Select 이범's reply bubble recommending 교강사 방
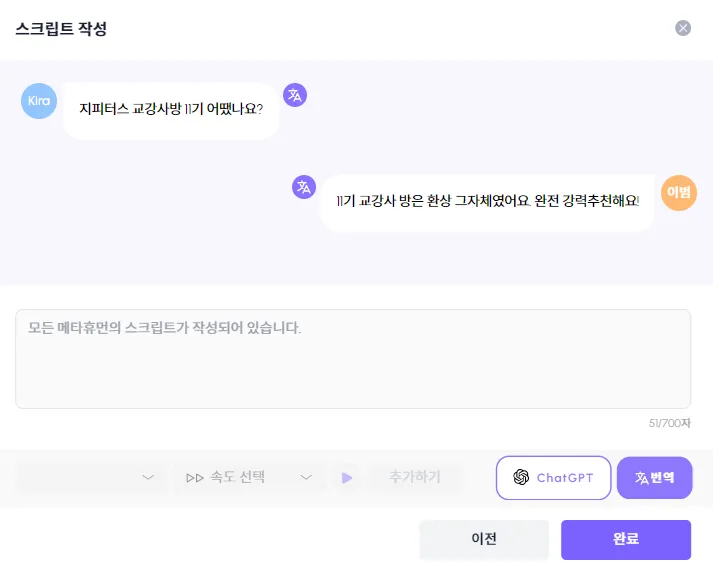The width and height of the screenshot is (713, 566). [487, 202]
